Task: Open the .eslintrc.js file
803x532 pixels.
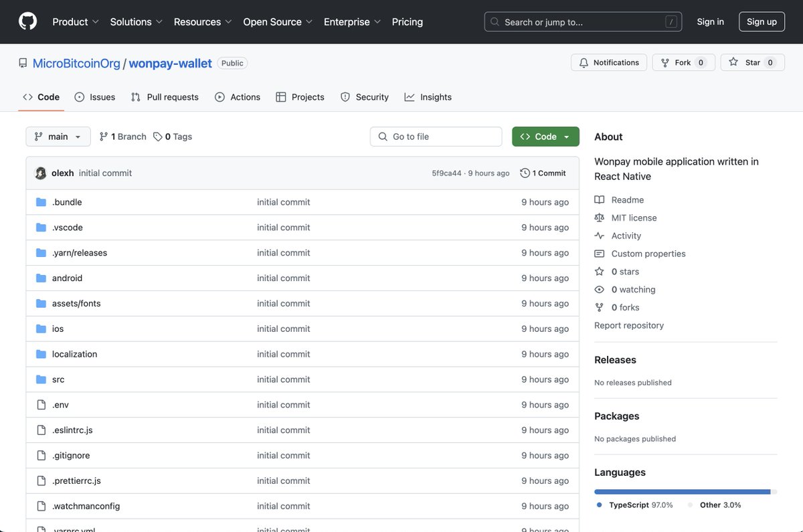Action: 72,430
